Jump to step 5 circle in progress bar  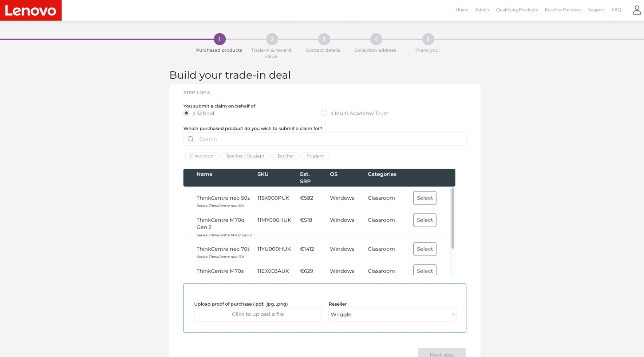[x=428, y=39]
